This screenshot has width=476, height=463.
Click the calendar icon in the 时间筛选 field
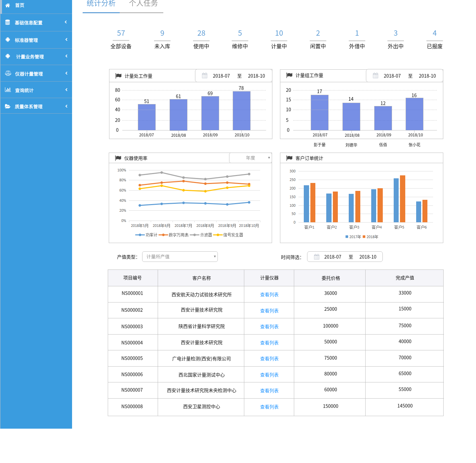click(x=317, y=257)
